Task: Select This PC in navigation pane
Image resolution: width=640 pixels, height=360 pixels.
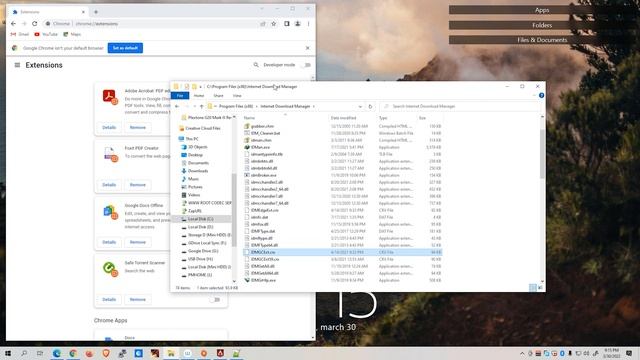Action: pos(192,139)
